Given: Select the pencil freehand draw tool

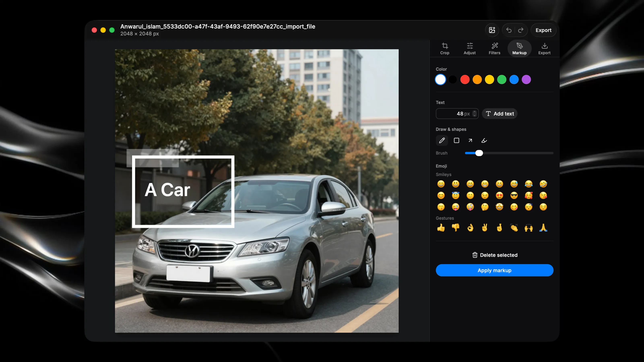Looking at the screenshot, I should pyautogui.click(x=442, y=140).
